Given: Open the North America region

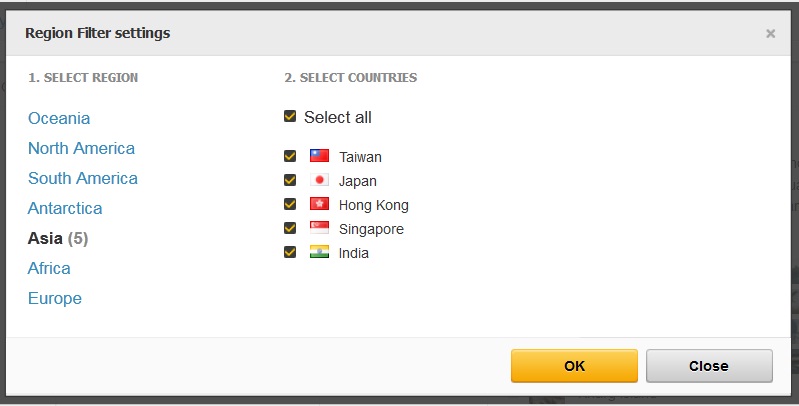Looking at the screenshot, I should coord(82,148).
